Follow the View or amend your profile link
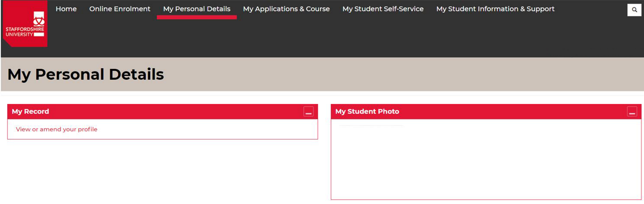This screenshot has width=644, height=204. [56, 129]
